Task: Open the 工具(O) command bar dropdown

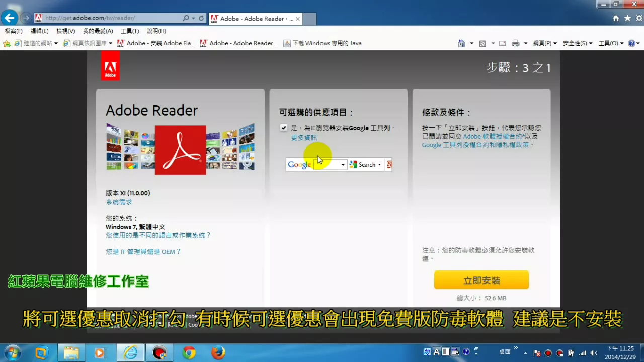Action: point(611,43)
